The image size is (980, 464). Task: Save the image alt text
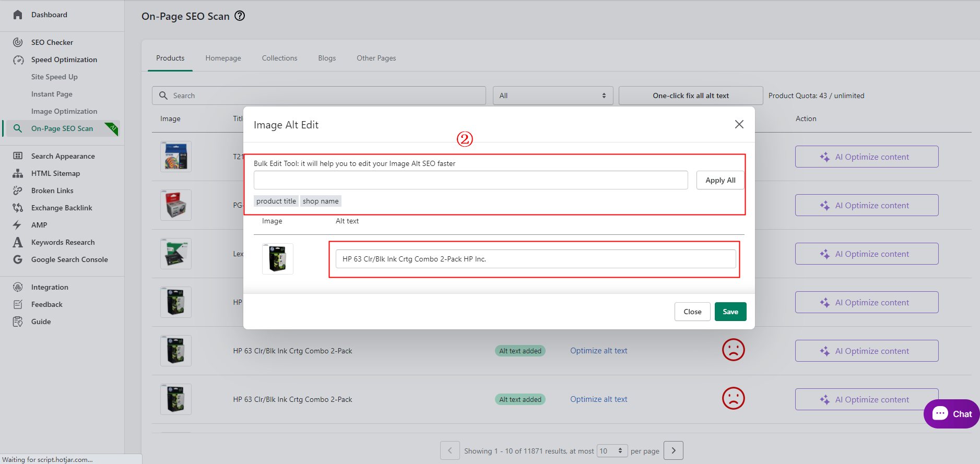click(730, 312)
